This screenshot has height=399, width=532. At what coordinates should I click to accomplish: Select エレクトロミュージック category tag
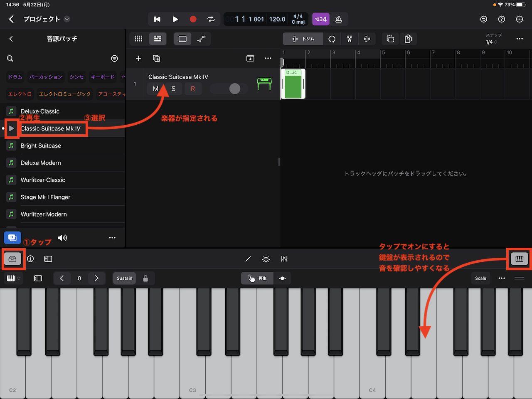click(x=65, y=94)
